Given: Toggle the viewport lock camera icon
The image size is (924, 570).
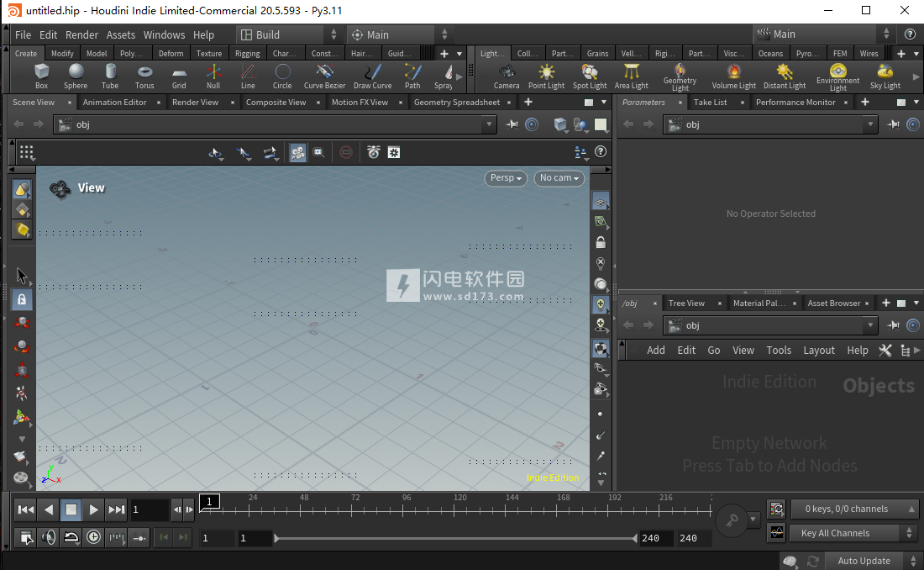Looking at the screenshot, I should 601,242.
